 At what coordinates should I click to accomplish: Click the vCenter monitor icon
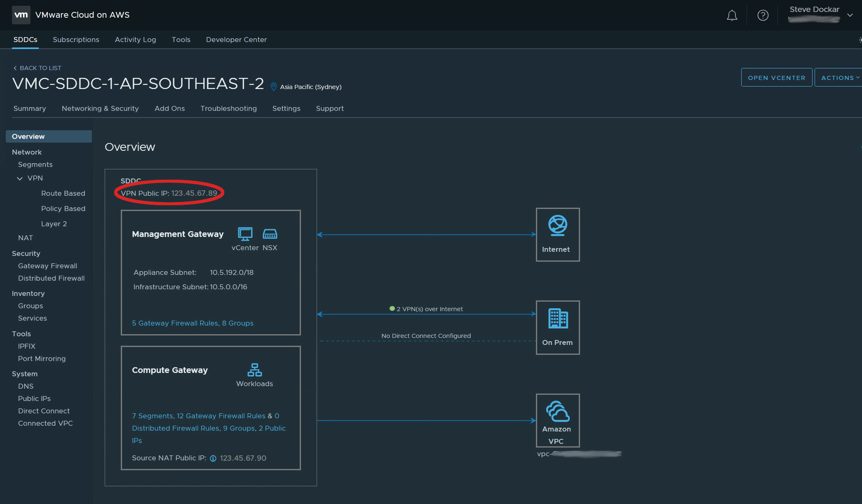(245, 234)
